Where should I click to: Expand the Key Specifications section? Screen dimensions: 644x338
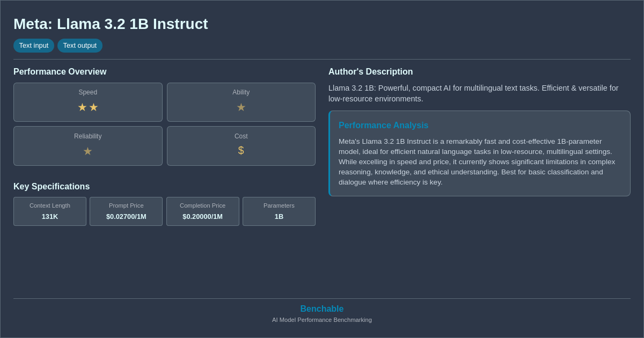tap(52, 186)
